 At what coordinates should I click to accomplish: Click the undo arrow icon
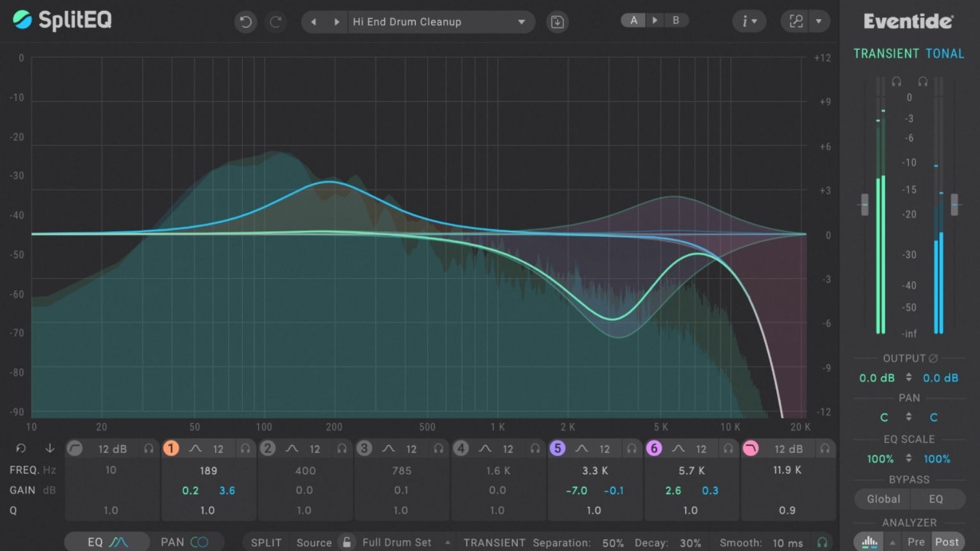[245, 21]
